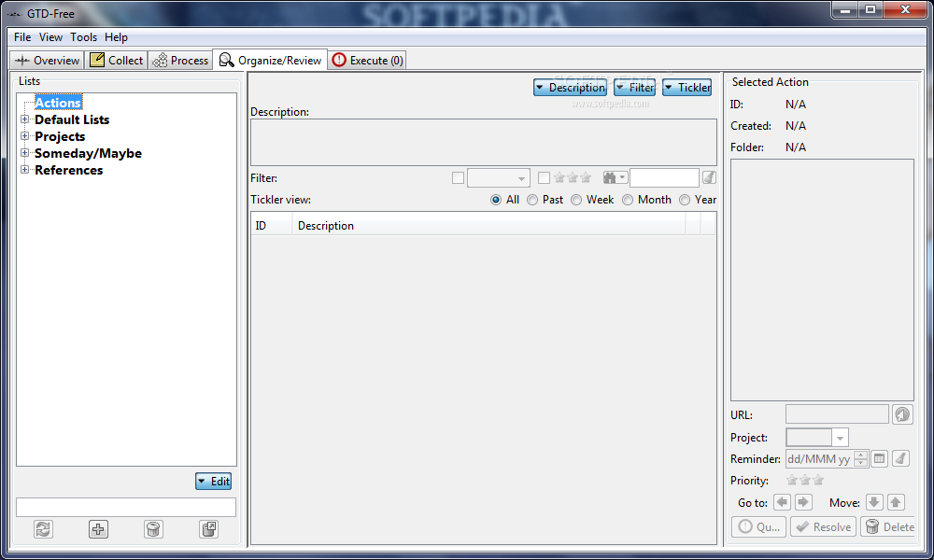Select Default Lists in the tree
Screen dimensions: 934x560
tap(72, 119)
